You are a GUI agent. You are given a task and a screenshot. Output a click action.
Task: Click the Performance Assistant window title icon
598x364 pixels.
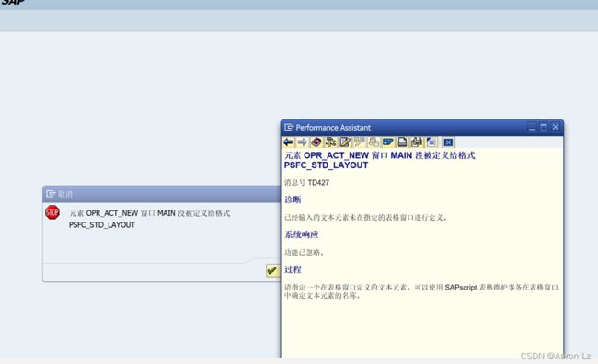[x=289, y=127]
